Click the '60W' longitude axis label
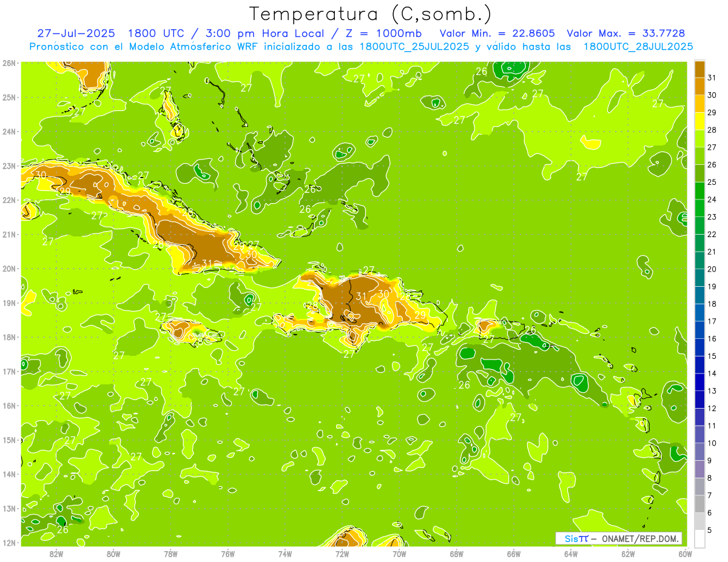Screen dimensions: 728x562 [x=685, y=554]
